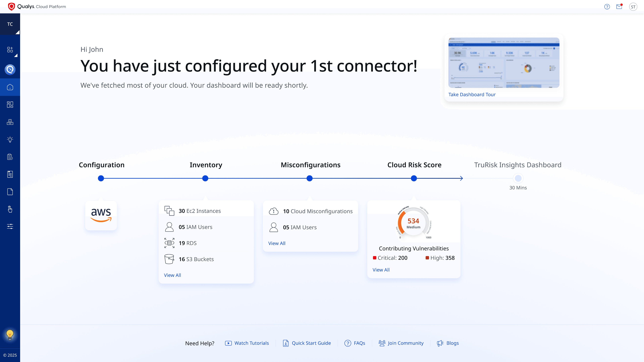Click View All in Cloud Risk Score card
The height and width of the screenshot is (362, 644).
pyautogui.click(x=381, y=270)
